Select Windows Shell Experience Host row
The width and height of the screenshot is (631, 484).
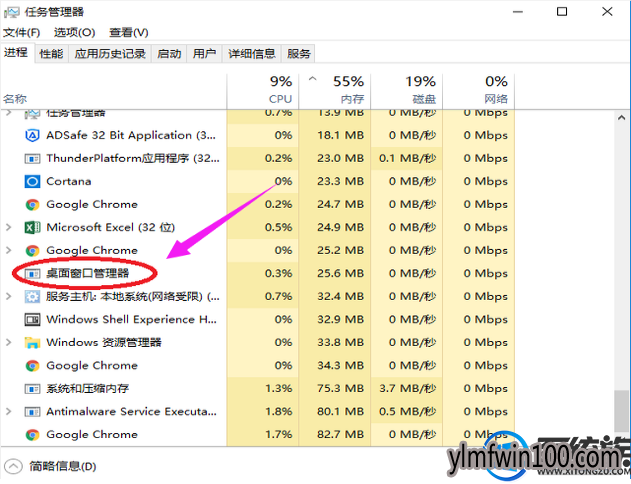coord(258,320)
